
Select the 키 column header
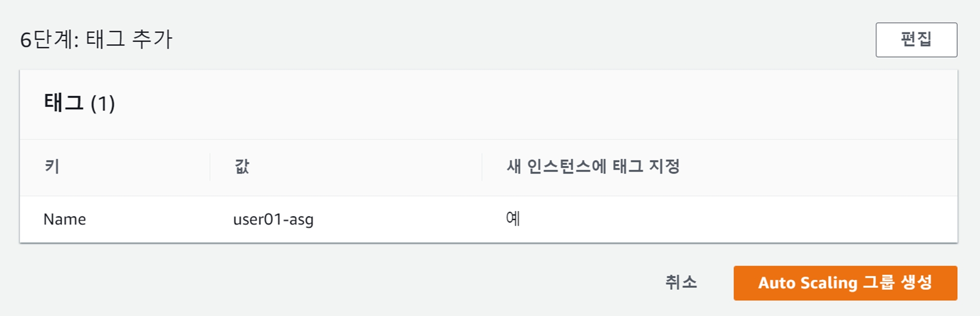click(x=52, y=167)
